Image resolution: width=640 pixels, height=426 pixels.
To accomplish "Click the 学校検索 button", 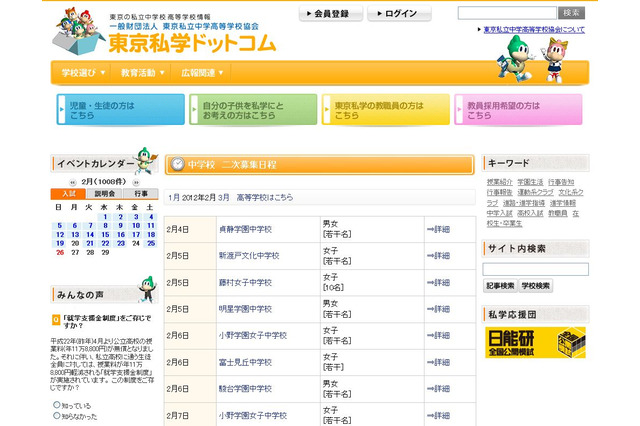I will coord(536,286).
